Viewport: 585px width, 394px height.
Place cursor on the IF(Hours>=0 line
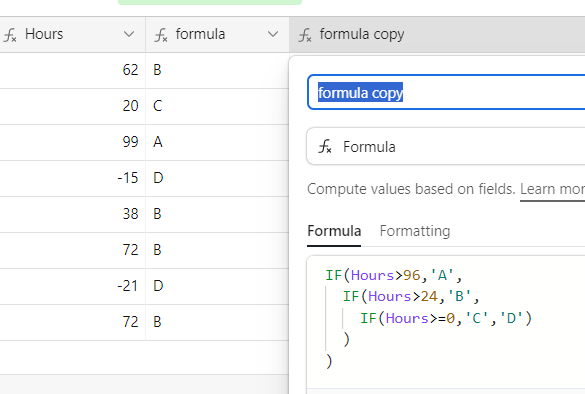pyautogui.click(x=446, y=318)
